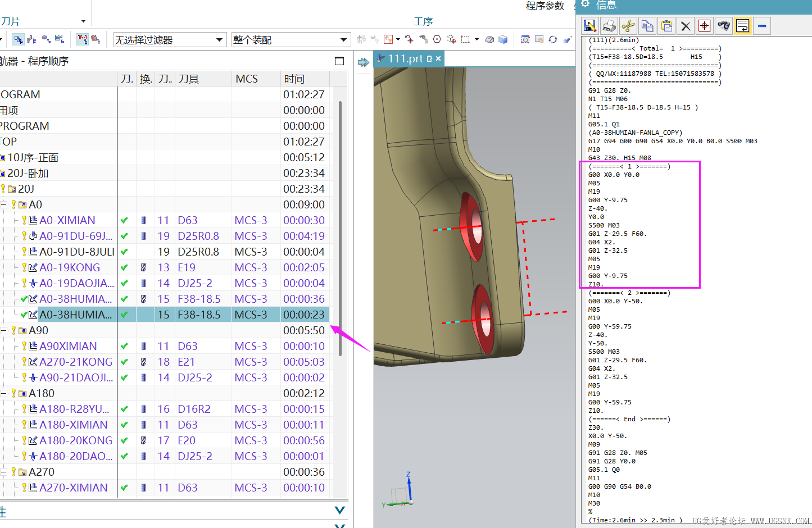The height and width of the screenshot is (528, 812).
Task: Open the arrow next to rectangle selection icon
Action: pyautogui.click(x=477, y=39)
